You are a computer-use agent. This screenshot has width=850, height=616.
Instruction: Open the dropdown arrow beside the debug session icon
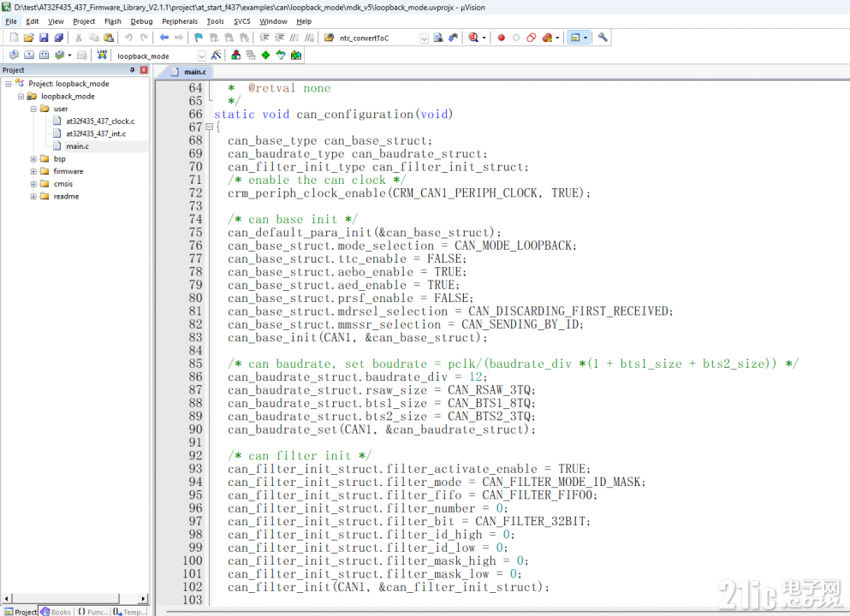coord(484,38)
